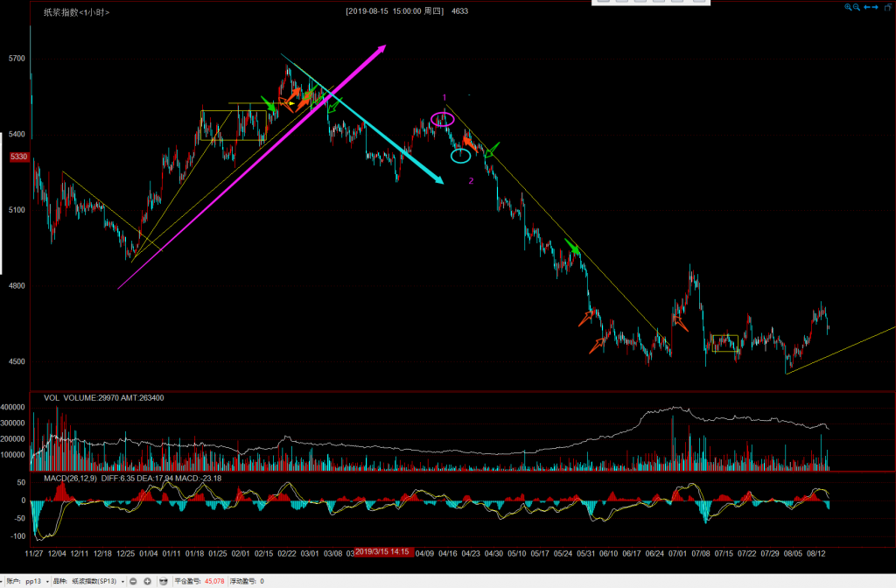Click the plus circle icon in status bar
The width and height of the screenshot is (896, 588).
coord(148,581)
